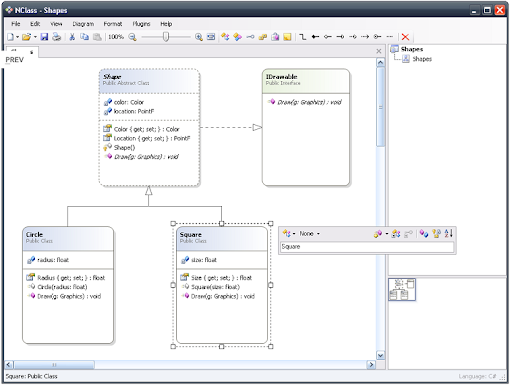Click 'color: Color' field in Shape
The height and width of the screenshot is (387, 512).
coord(129,102)
